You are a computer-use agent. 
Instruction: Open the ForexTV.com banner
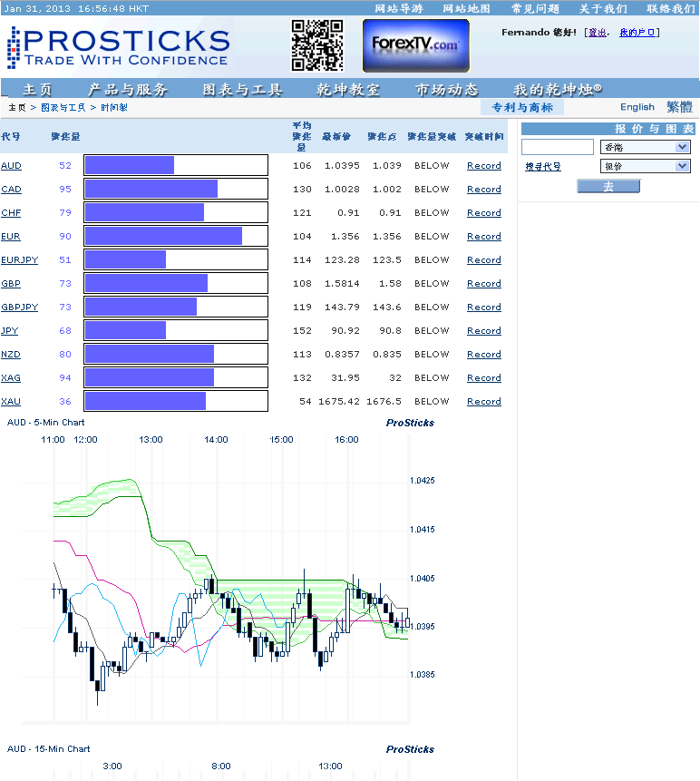point(416,45)
